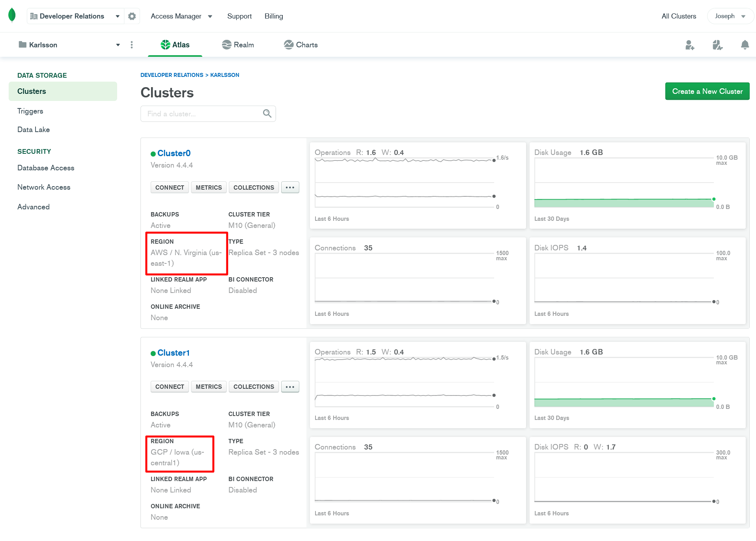Open invite user icon in project bar
Screen dimensions: 756x541
point(690,45)
